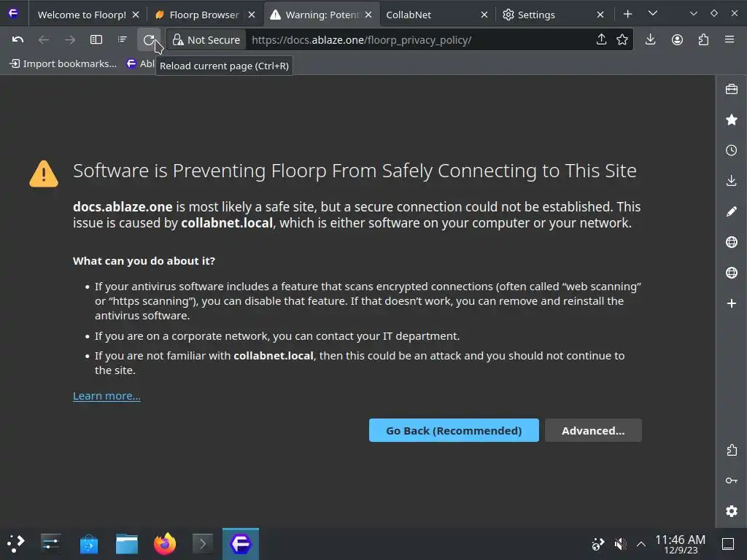Select the Warning: Potential tab
Screen dimensions: 747x560
(x=322, y=15)
